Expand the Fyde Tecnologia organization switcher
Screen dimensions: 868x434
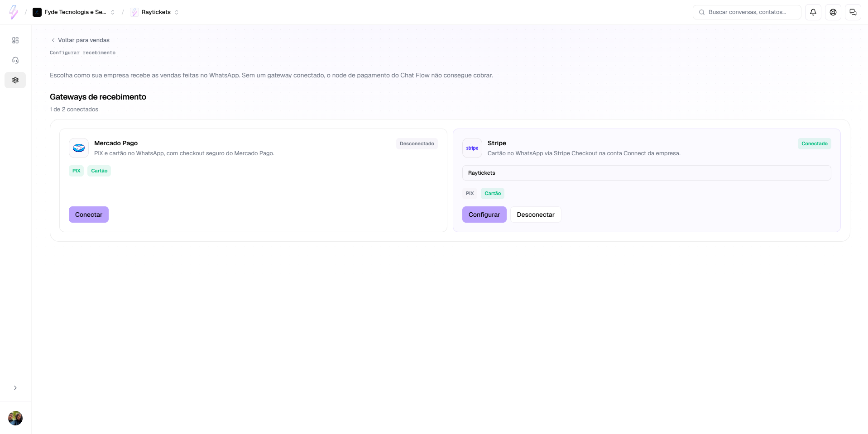[x=74, y=12]
